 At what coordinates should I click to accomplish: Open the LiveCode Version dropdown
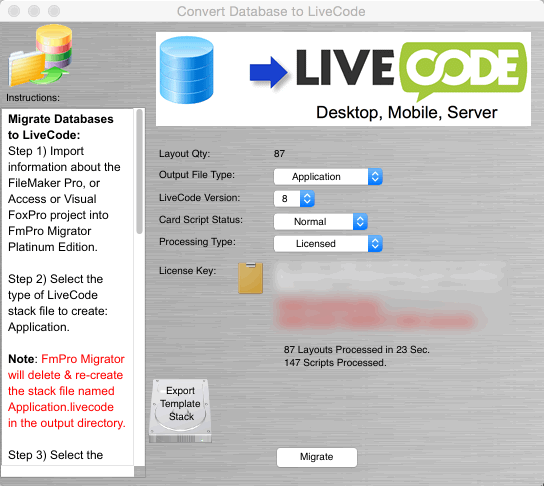click(294, 198)
